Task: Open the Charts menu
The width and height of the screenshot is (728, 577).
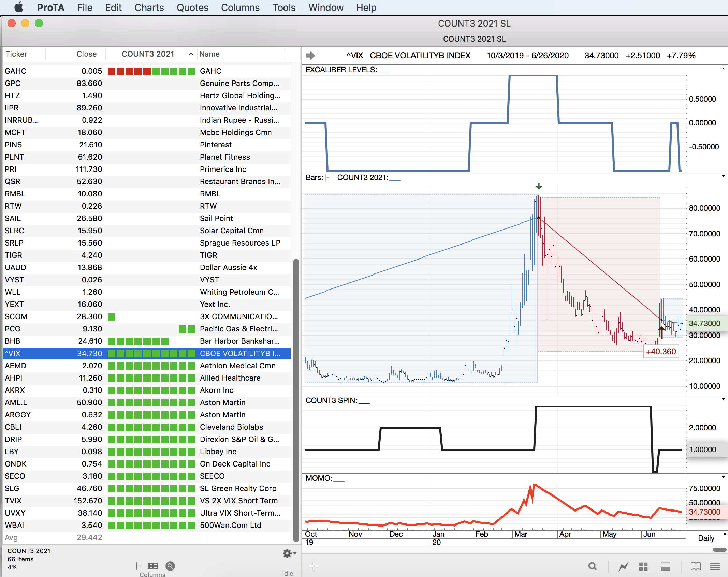Action: [x=149, y=8]
